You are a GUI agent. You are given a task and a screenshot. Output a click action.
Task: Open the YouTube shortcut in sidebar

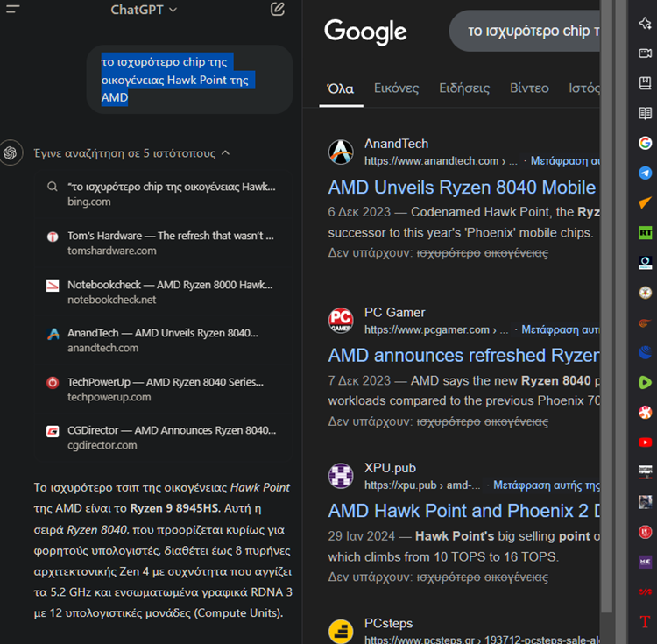pyautogui.click(x=645, y=442)
